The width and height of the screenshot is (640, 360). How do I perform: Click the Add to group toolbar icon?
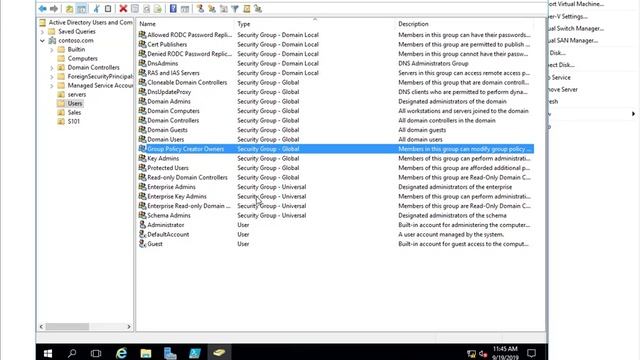[x=258, y=9]
